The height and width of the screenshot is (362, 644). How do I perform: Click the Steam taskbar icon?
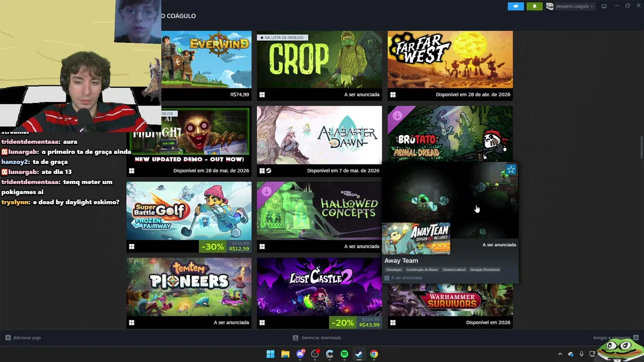coord(359,354)
